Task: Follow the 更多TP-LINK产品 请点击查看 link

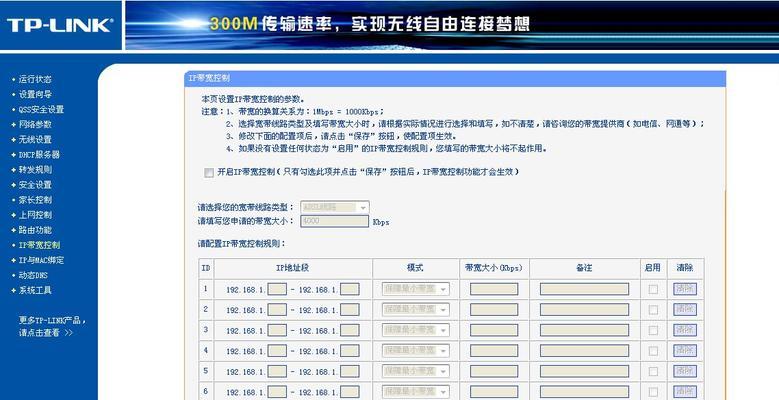Action: click(52, 326)
